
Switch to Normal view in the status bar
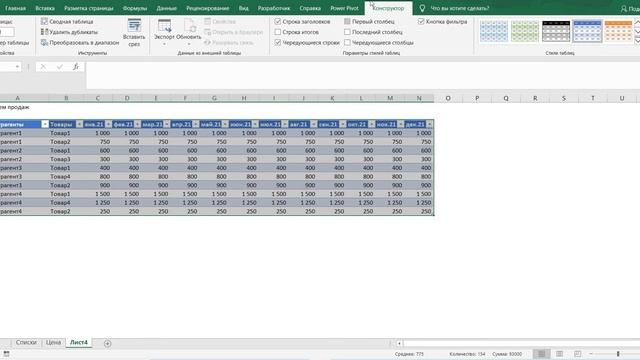click(541, 354)
